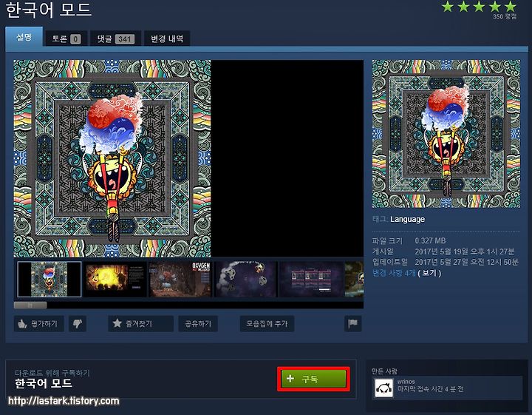
Task: Select the asteroid space screenshot thumbnail
Action: point(246,279)
